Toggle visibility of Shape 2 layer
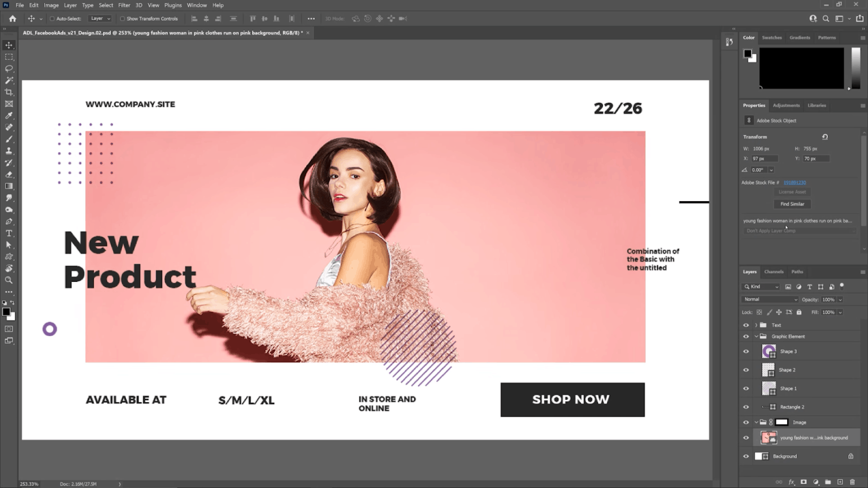This screenshot has height=488, width=868. (746, 369)
